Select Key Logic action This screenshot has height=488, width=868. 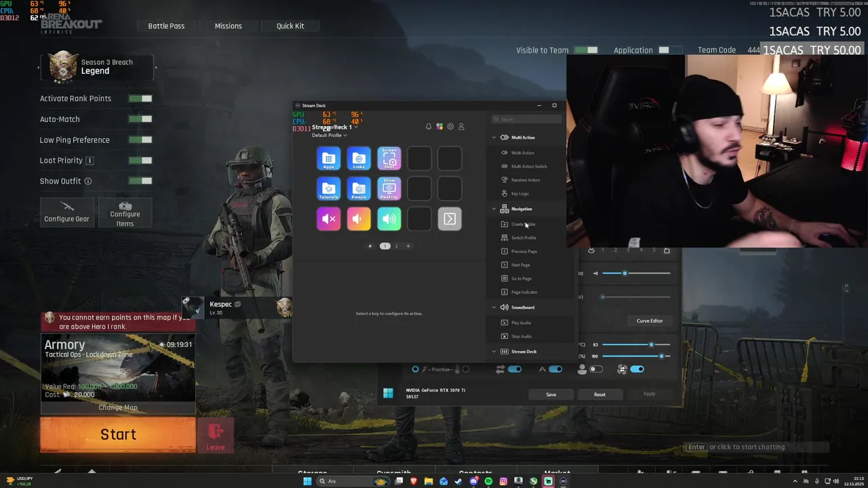click(x=520, y=194)
